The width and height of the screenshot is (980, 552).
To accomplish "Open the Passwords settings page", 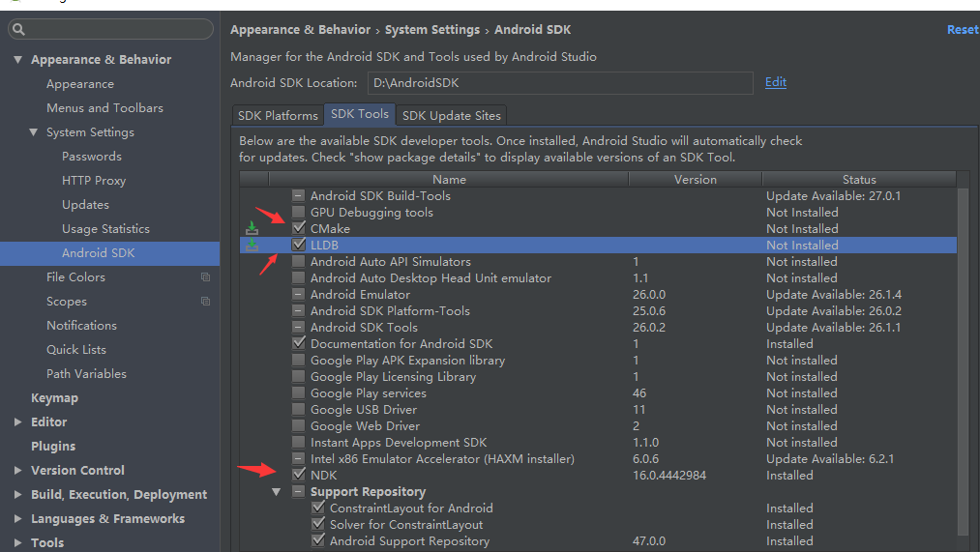I will [x=92, y=156].
